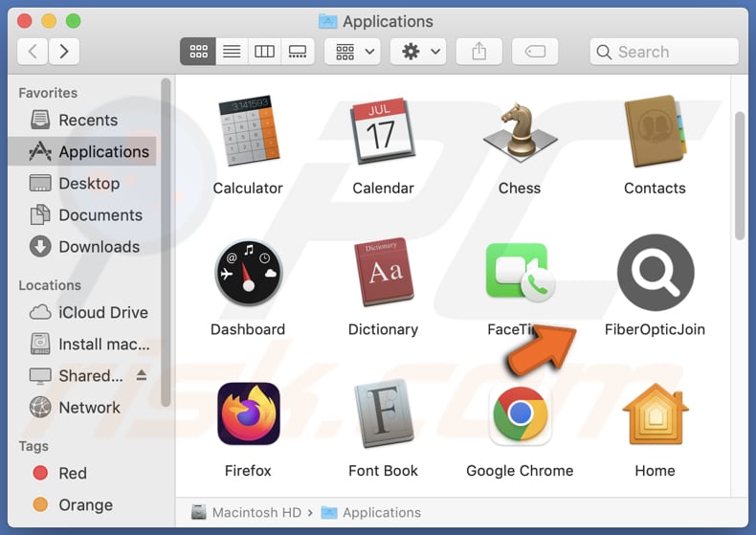Viewport: 756px width, 535px height.
Task: Select the Firefox app icon
Action: coord(248,413)
